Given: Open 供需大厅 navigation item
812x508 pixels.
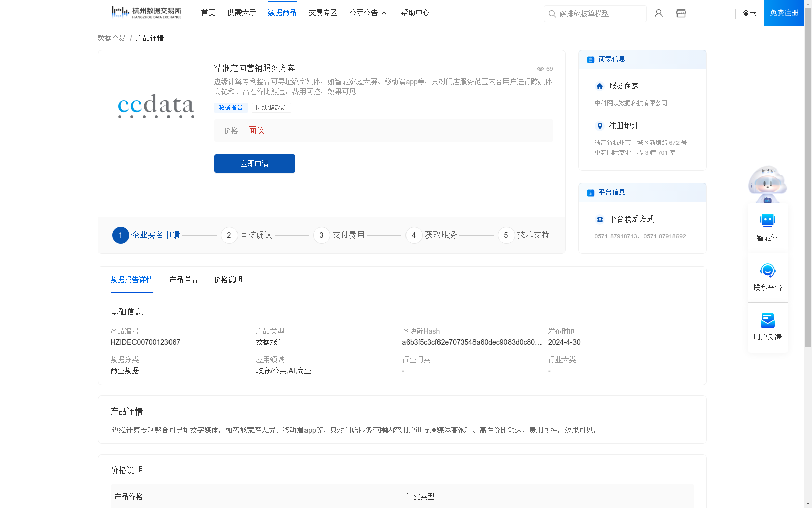Looking at the screenshot, I should [x=242, y=13].
